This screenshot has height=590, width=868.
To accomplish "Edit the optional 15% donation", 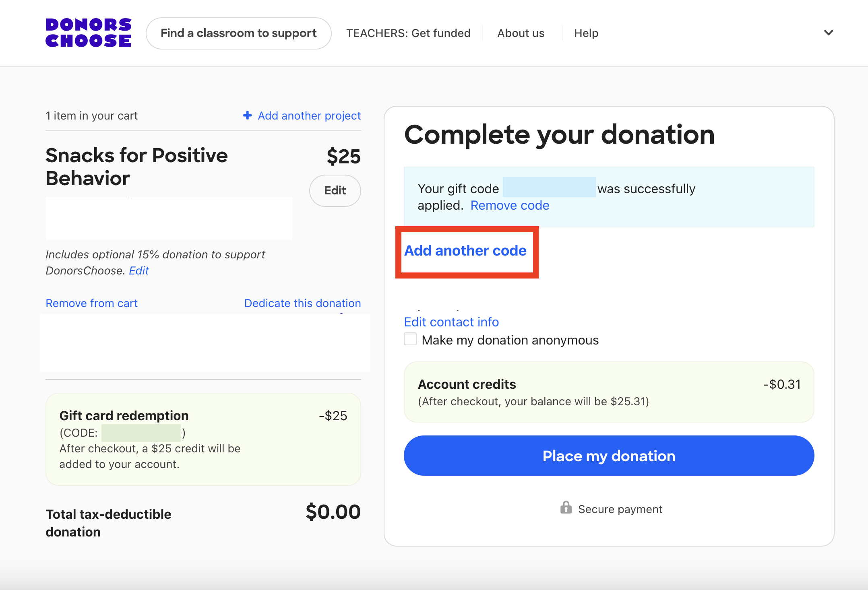I will (139, 270).
